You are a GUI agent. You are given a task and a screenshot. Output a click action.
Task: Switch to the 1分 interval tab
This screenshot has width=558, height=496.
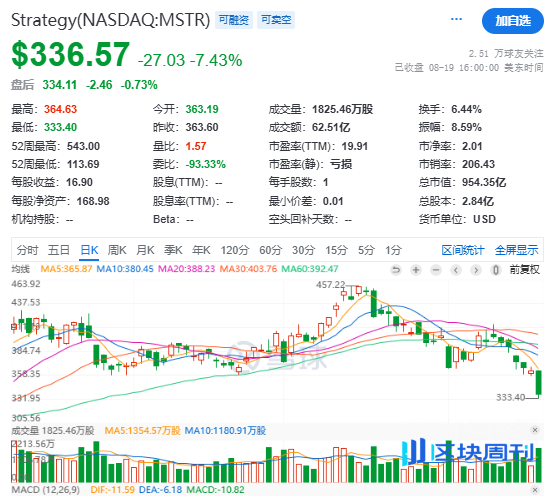pyautogui.click(x=393, y=250)
